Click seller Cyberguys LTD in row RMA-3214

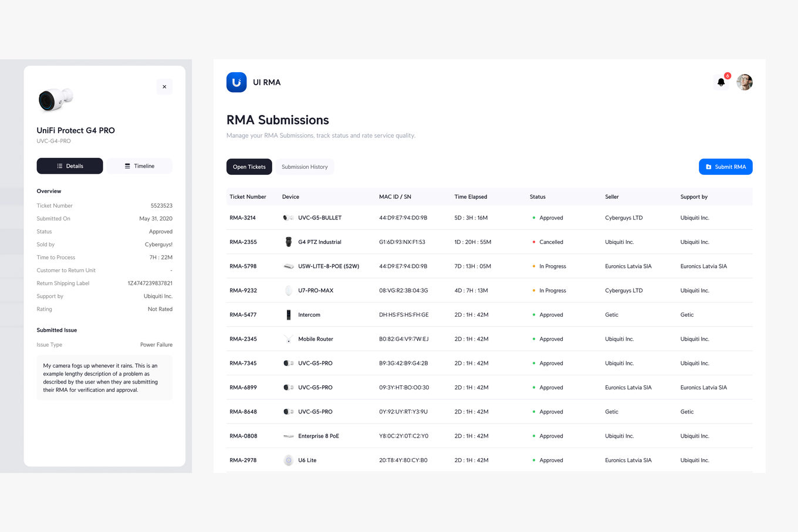pyautogui.click(x=624, y=218)
